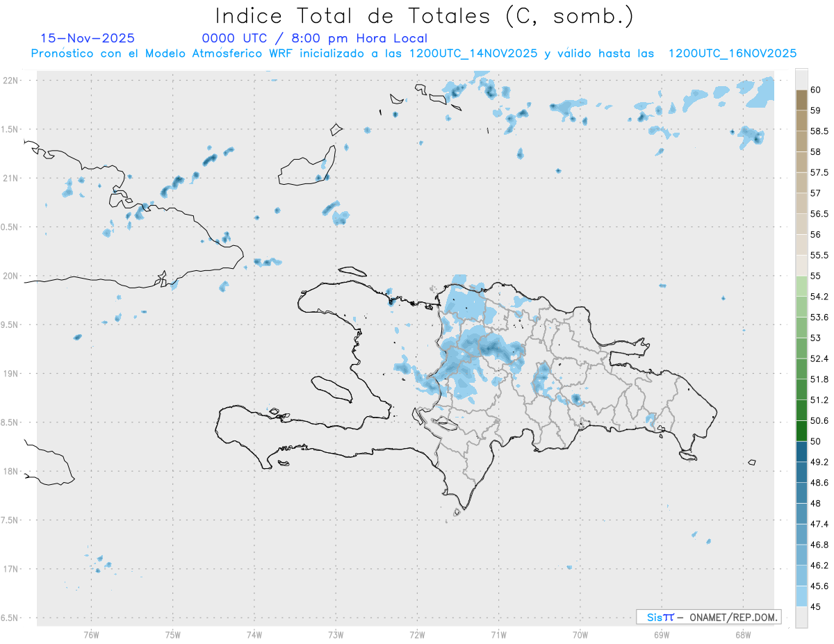834x644 pixels.
Task: Click the colorbar value "50.6"
Action: pyautogui.click(x=819, y=420)
